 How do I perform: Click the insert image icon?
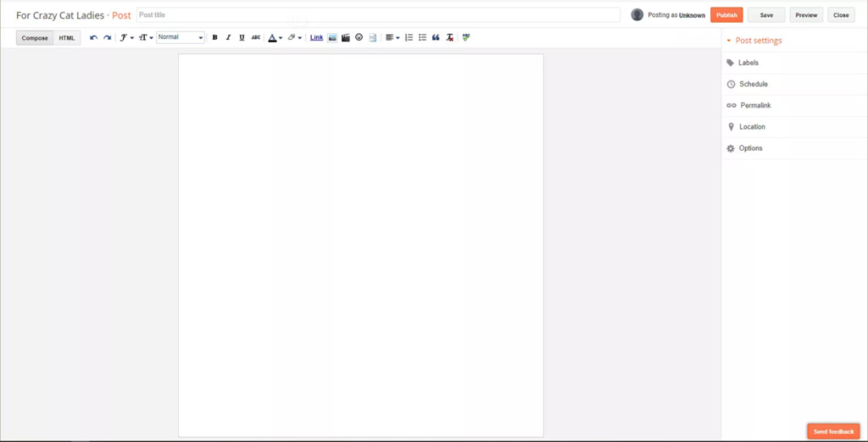pyautogui.click(x=332, y=37)
